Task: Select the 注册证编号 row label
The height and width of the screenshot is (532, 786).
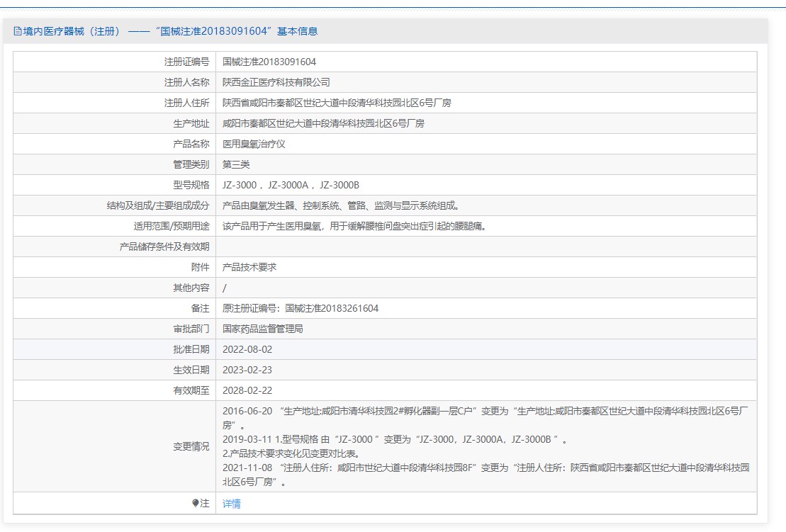Action: tap(186, 62)
